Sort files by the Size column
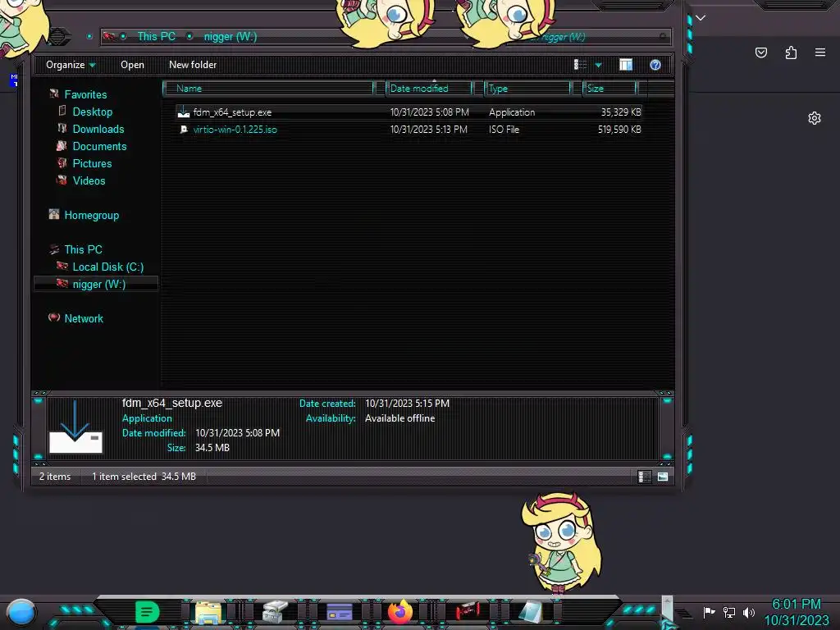The image size is (840, 630). click(x=610, y=89)
